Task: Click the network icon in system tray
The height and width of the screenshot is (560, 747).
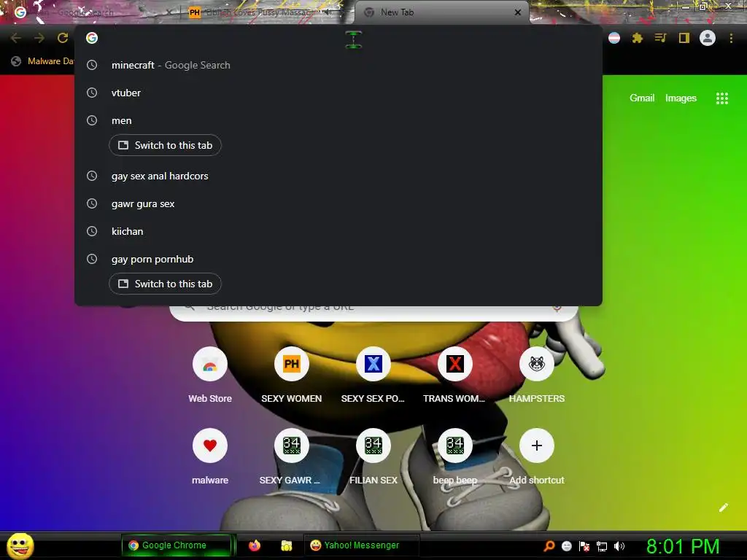Action: point(602,546)
